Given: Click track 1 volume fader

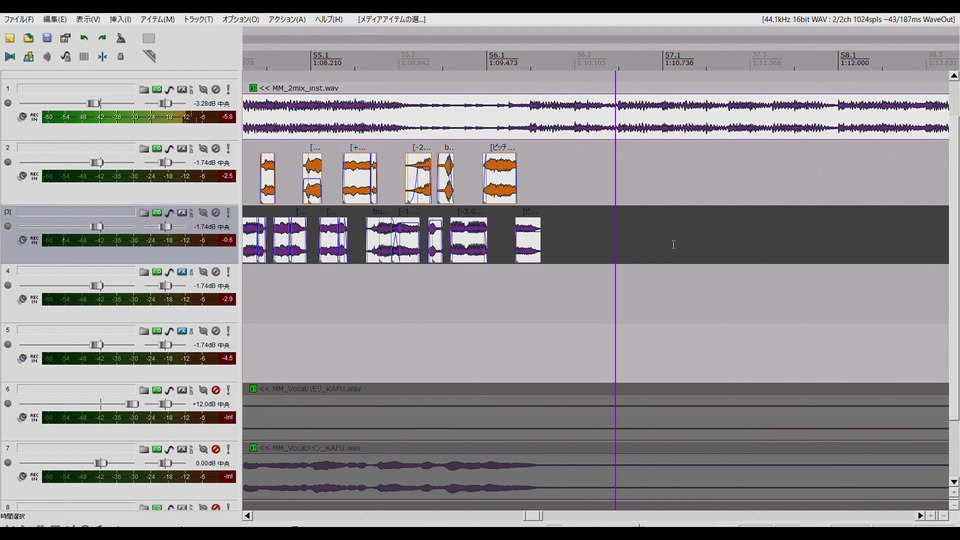Looking at the screenshot, I should tap(94, 103).
